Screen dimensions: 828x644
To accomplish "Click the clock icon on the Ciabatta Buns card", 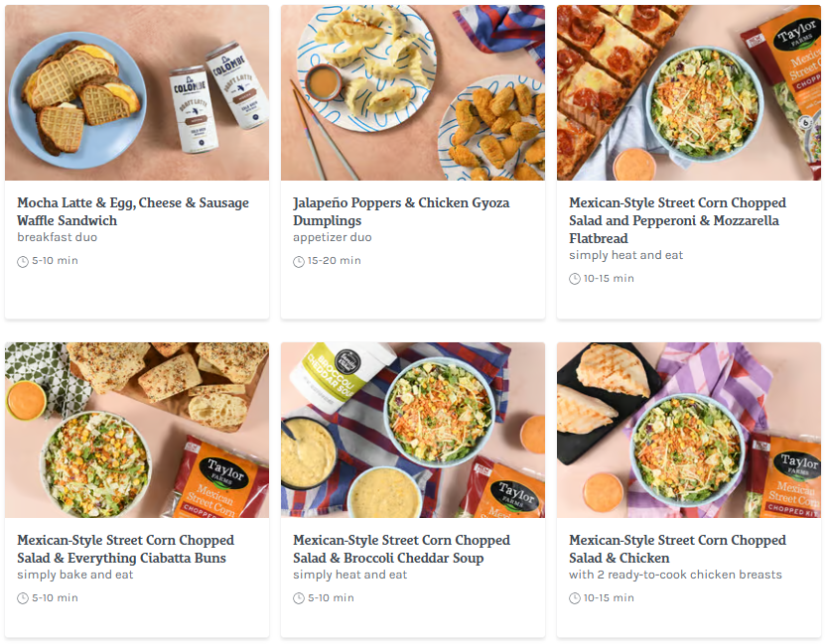I will pos(23,598).
